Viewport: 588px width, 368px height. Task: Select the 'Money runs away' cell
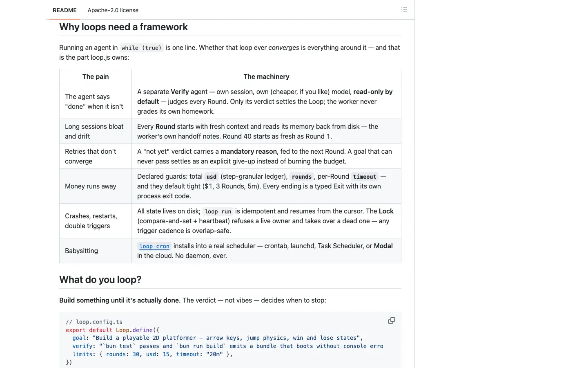[x=96, y=186]
